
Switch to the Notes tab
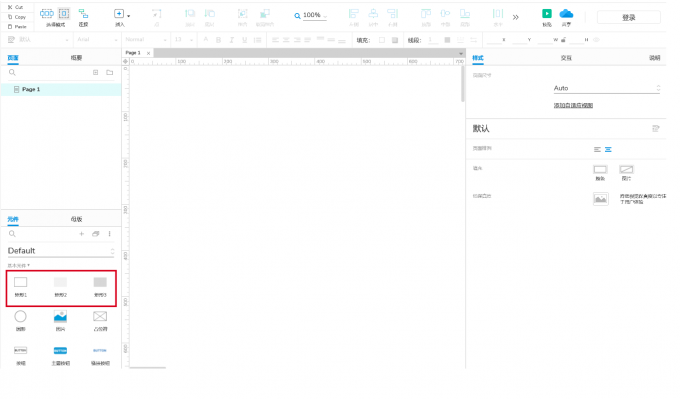click(x=654, y=58)
